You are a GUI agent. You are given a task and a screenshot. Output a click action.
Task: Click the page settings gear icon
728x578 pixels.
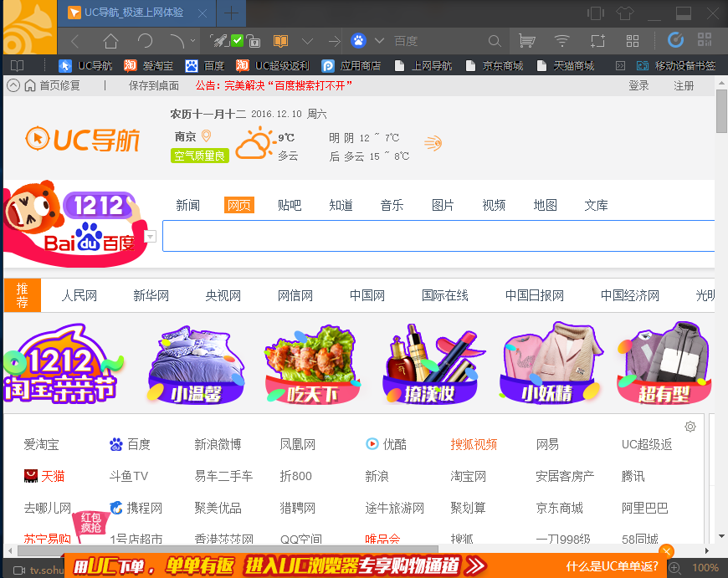(690, 427)
